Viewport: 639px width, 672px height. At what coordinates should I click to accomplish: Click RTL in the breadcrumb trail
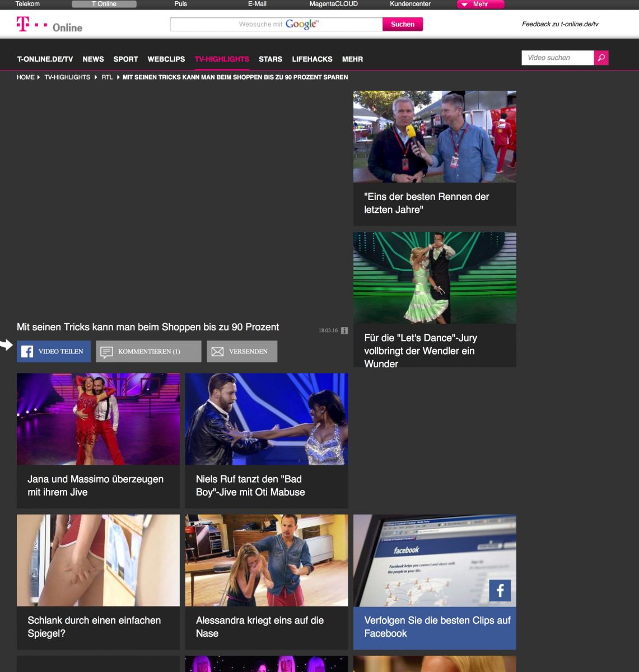click(x=107, y=77)
